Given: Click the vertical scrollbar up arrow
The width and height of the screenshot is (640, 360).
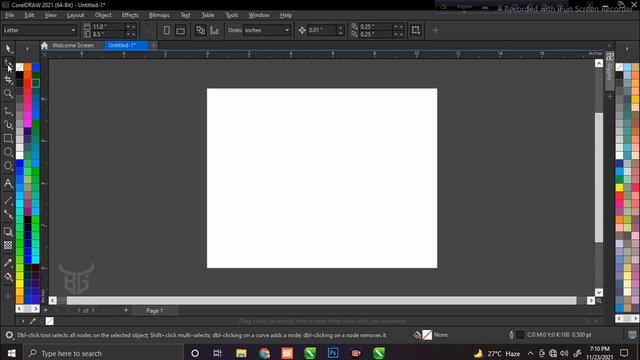Looking at the screenshot, I should [599, 63].
